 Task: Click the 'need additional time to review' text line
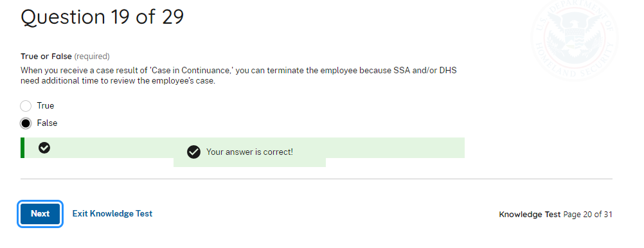(118, 81)
